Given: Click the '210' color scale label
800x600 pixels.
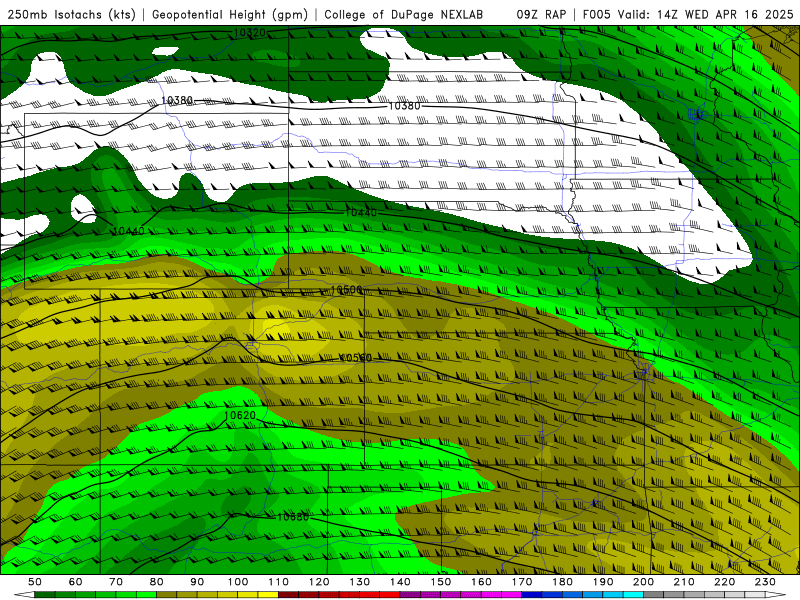Looking at the screenshot, I should pyautogui.click(x=684, y=582).
